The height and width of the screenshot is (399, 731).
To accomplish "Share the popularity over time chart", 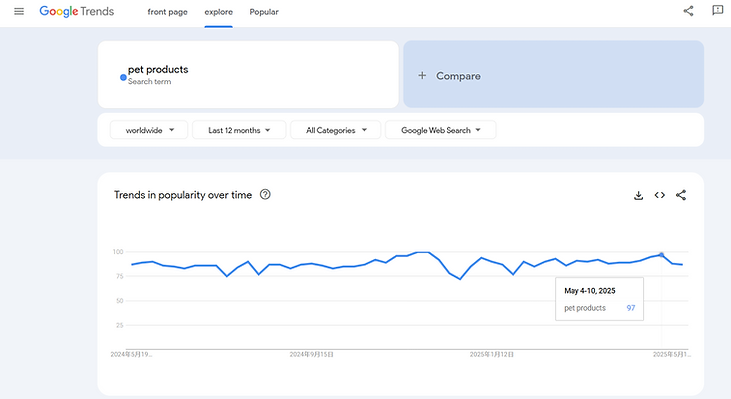I will tap(681, 195).
